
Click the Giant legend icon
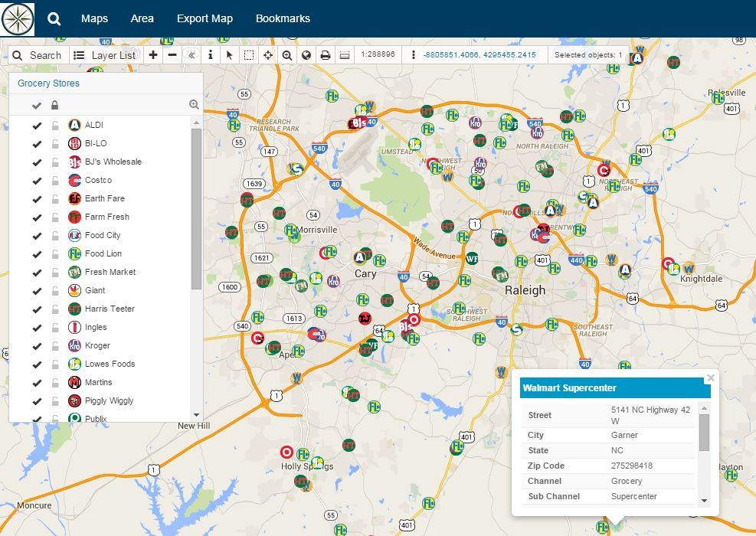click(x=74, y=290)
